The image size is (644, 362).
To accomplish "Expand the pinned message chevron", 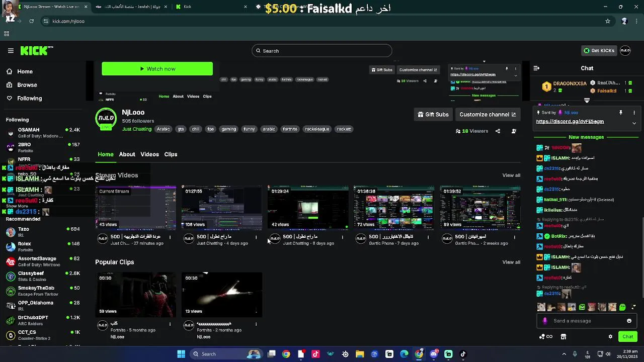I will coord(634,123).
